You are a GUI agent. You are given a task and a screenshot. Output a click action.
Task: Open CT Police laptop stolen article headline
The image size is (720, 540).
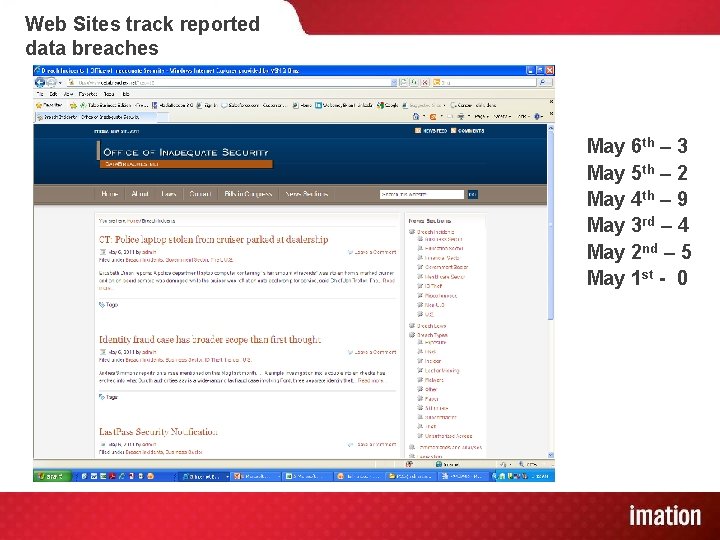pyautogui.click(x=214, y=239)
